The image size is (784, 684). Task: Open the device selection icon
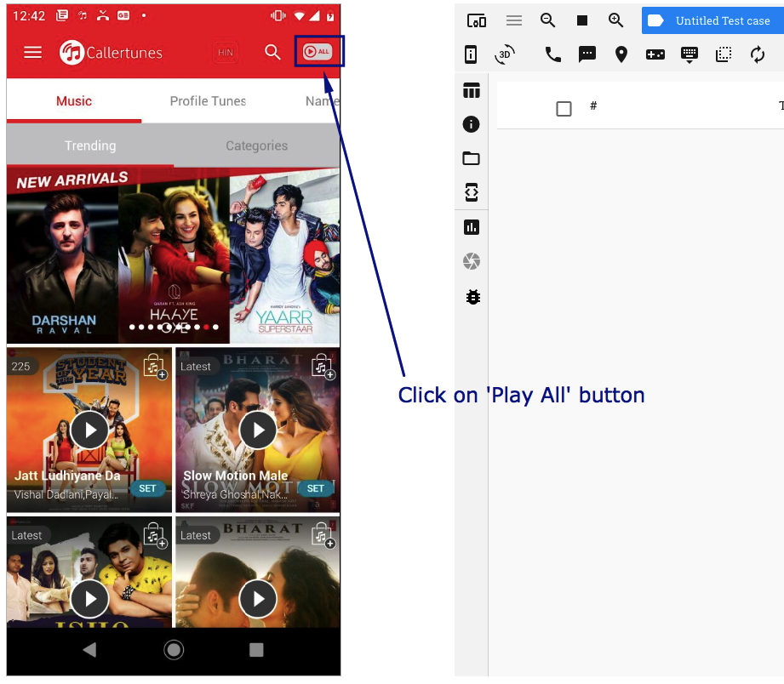pos(477,21)
